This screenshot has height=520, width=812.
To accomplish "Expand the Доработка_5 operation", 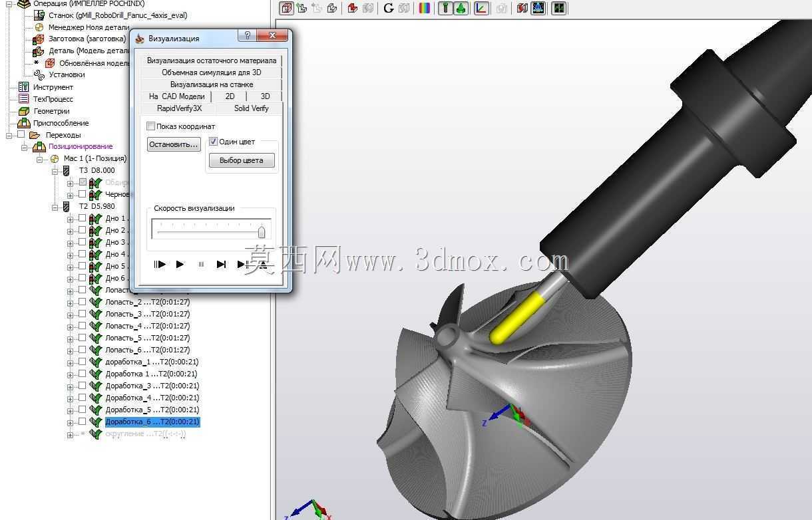I will [71, 411].
